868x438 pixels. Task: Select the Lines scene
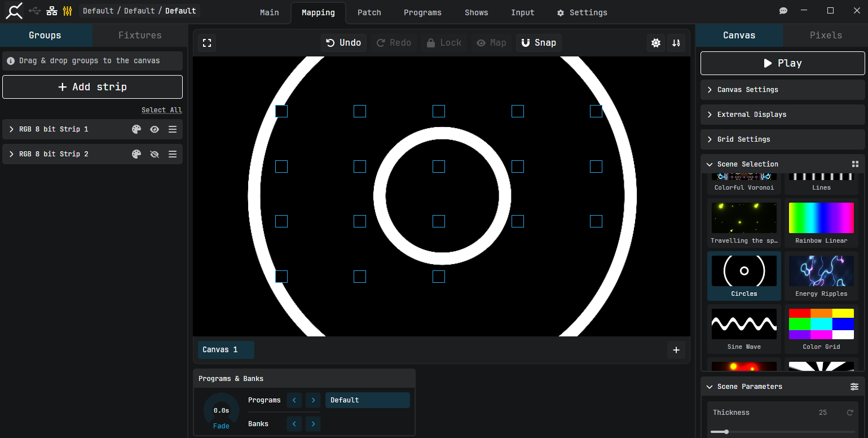[x=821, y=184]
